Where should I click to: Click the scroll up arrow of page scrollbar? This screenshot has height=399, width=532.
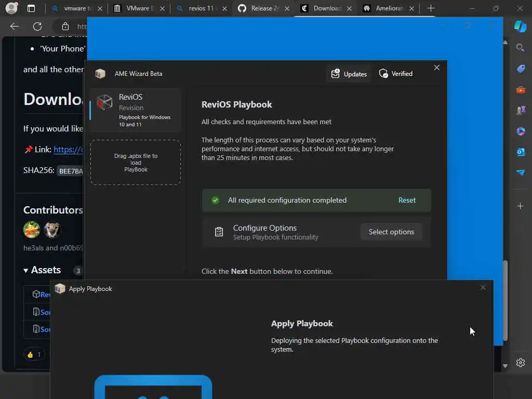tap(505, 43)
